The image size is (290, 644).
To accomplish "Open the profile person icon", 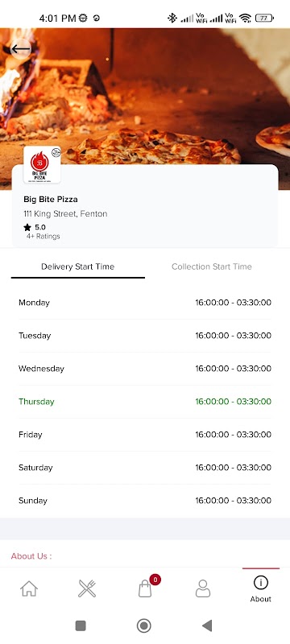I will point(202,588).
